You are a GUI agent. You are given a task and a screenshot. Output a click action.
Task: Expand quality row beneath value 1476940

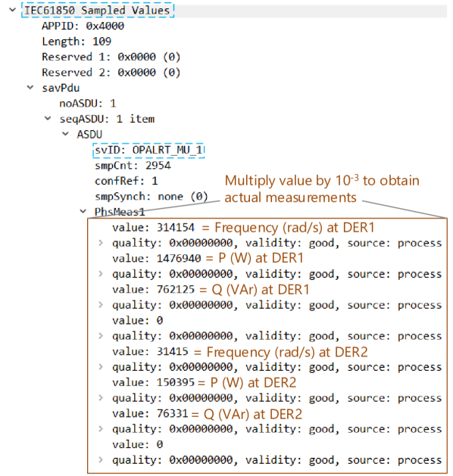point(101,274)
